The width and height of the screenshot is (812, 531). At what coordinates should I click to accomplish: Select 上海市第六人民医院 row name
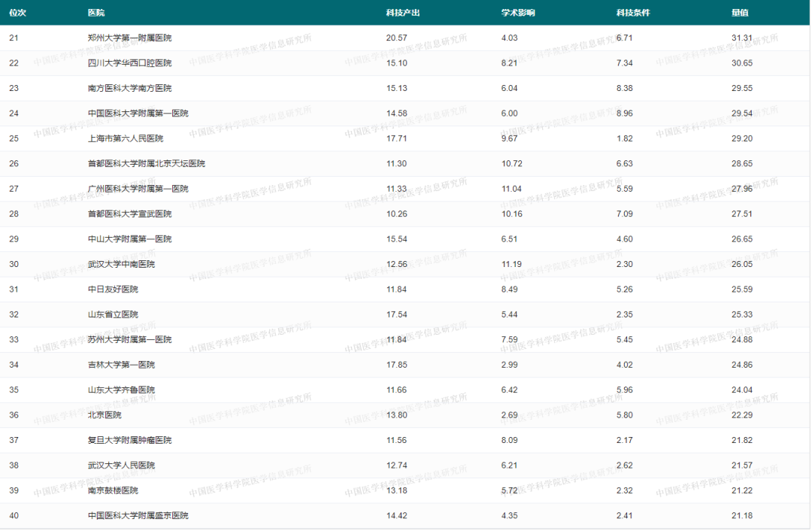[x=126, y=138]
